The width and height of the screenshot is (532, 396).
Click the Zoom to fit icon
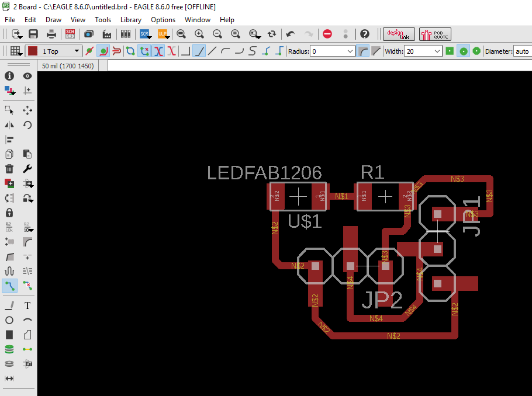(x=181, y=34)
